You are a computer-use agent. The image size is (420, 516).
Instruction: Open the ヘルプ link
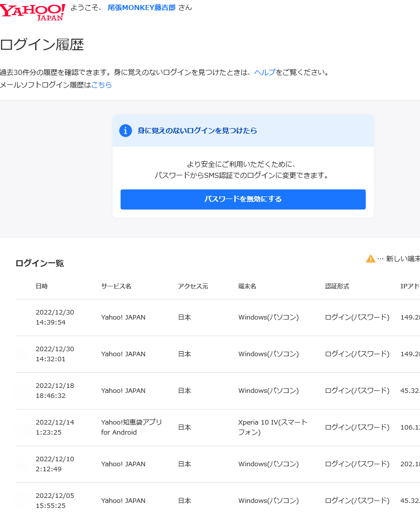pos(265,72)
